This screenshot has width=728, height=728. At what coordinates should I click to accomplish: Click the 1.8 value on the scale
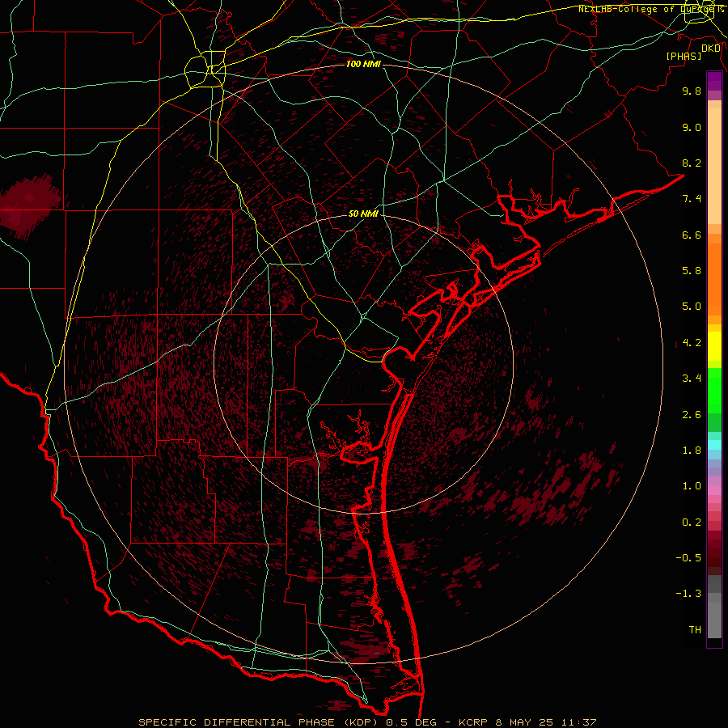coord(692,451)
